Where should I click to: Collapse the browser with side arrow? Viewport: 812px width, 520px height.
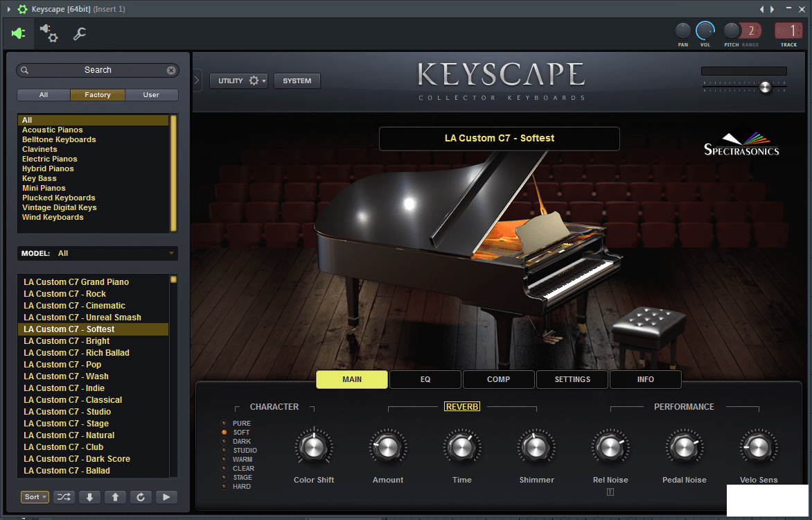(x=197, y=80)
